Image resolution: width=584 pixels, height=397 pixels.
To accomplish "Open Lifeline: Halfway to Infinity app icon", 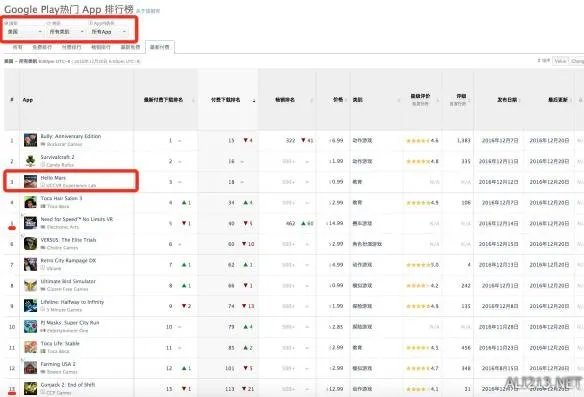I will pos(30,306).
